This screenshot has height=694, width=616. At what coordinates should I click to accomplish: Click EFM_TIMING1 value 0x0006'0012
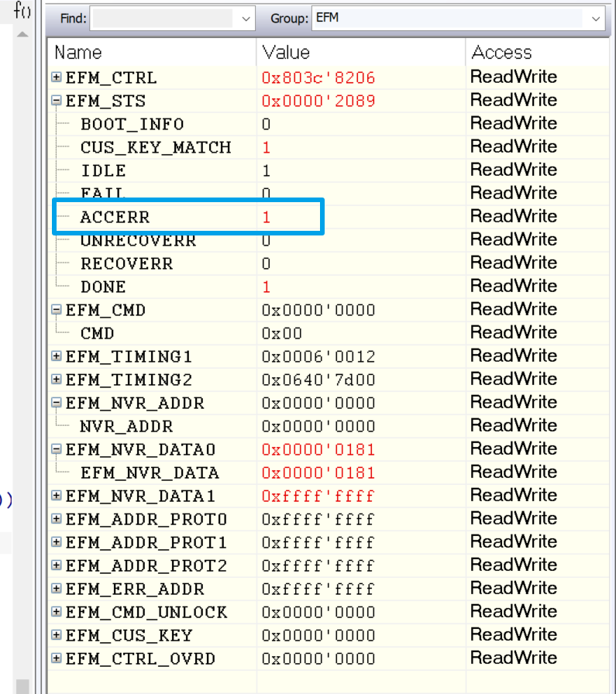point(318,356)
